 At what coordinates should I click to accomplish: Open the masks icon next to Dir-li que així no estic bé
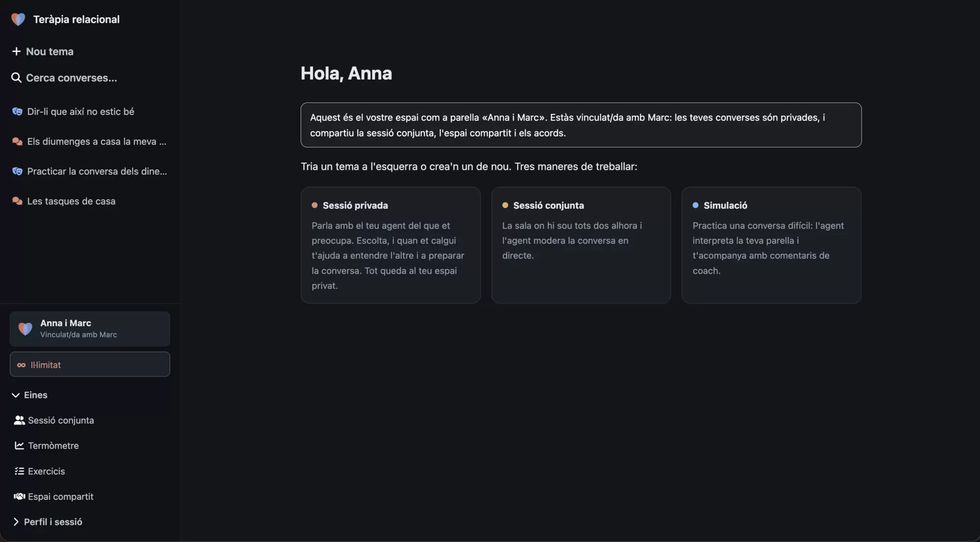pyautogui.click(x=17, y=112)
